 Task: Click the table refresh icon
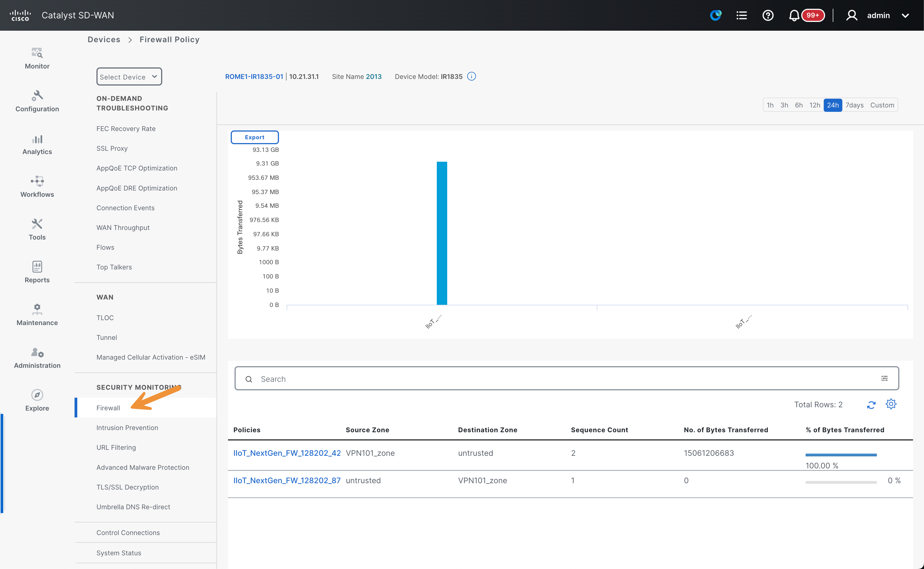[x=871, y=405]
